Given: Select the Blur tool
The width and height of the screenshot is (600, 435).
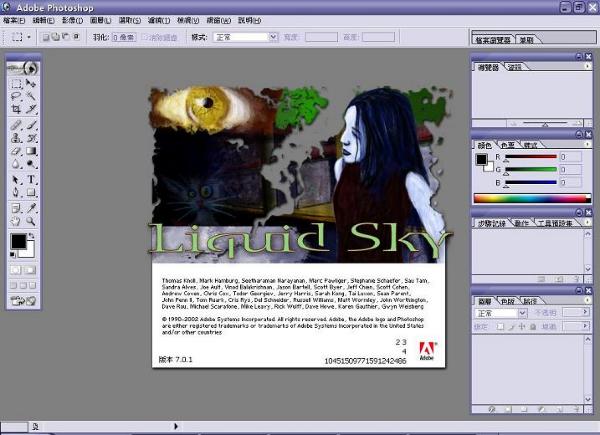Looking at the screenshot, I should click(16, 164).
